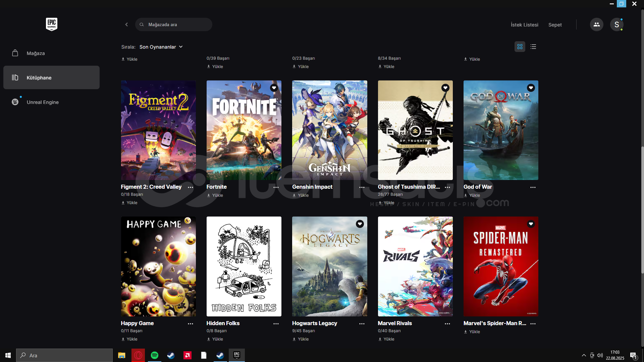Open Opera browser from the taskbar

(x=138, y=355)
